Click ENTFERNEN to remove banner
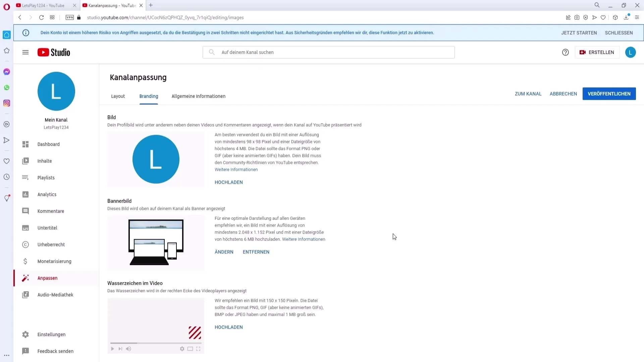The width and height of the screenshot is (644, 362). click(x=256, y=251)
